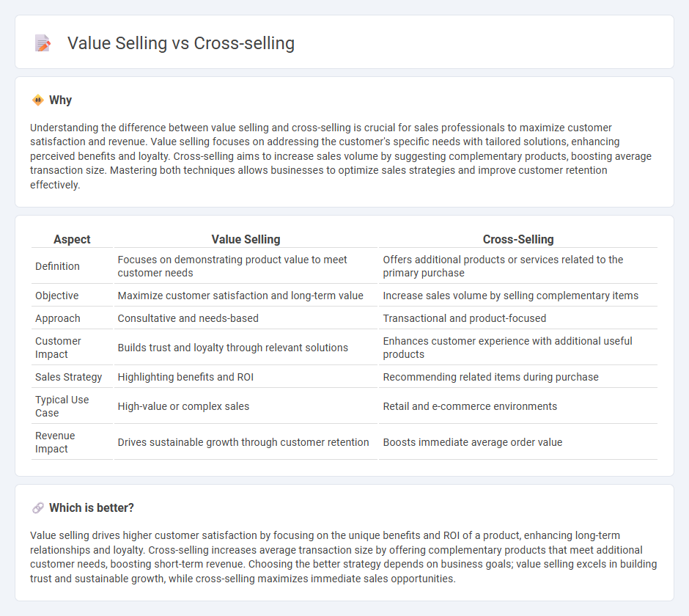The height and width of the screenshot is (616, 689).
Task: Click cell 'Offers additional products or services related to the primary purchase'
Action: pyautogui.click(x=518, y=266)
